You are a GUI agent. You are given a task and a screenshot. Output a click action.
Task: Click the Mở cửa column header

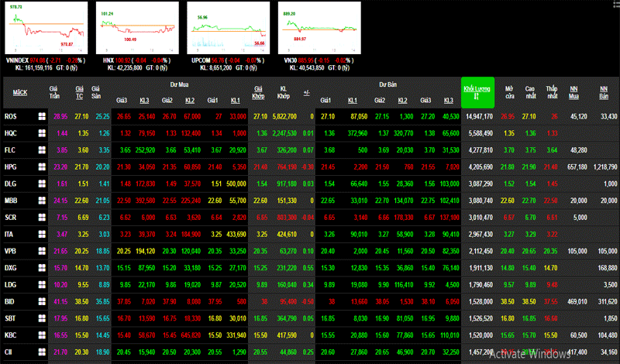click(x=509, y=92)
